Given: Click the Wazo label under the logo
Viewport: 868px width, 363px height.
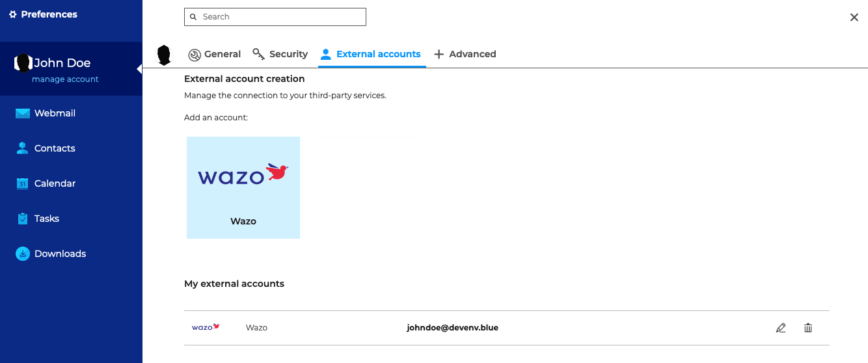Looking at the screenshot, I should click(x=243, y=221).
